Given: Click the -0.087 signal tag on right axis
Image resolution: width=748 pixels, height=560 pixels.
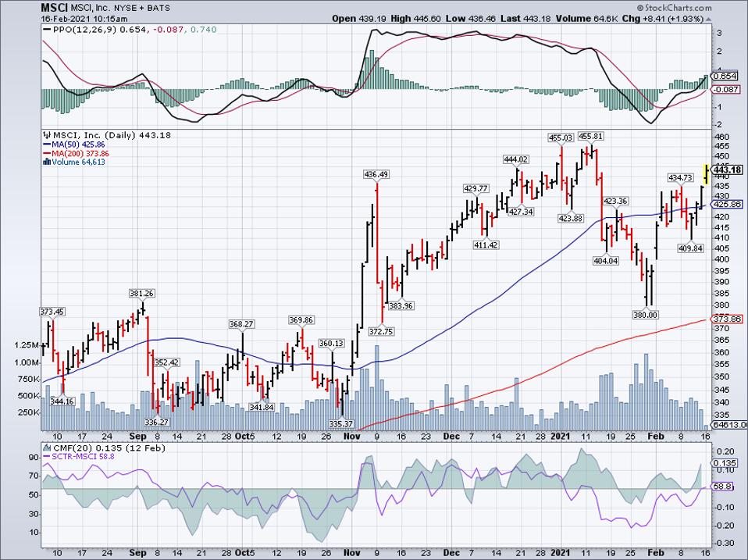Looking at the screenshot, I should (726, 90).
